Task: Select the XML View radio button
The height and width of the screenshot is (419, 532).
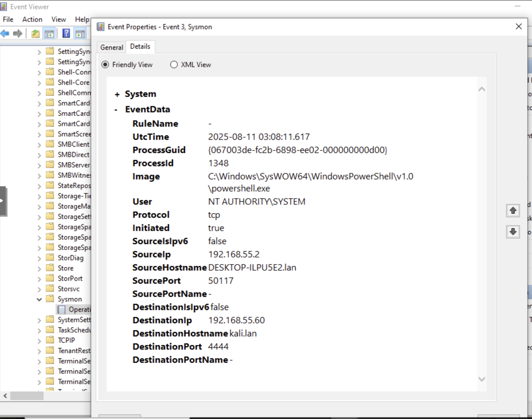Action: click(174, 65)
